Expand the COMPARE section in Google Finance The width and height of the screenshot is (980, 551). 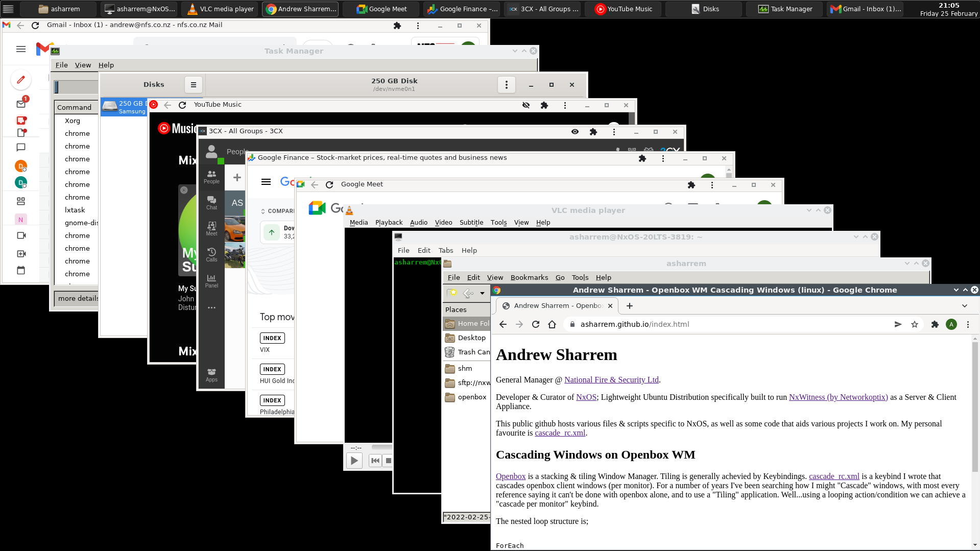point(278,211)
